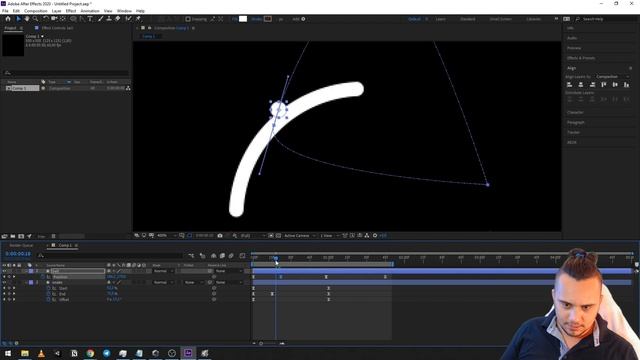Viewport: 640px width, 360px height.
Task: Select the Clone Stamp tool
Action: coord(109,19)
